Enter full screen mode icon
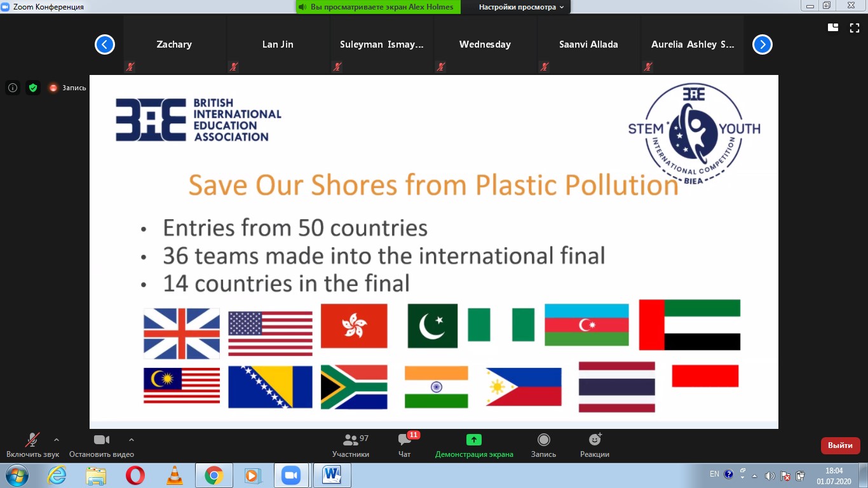The image size is (868, 488). click(x=855, y=27)
